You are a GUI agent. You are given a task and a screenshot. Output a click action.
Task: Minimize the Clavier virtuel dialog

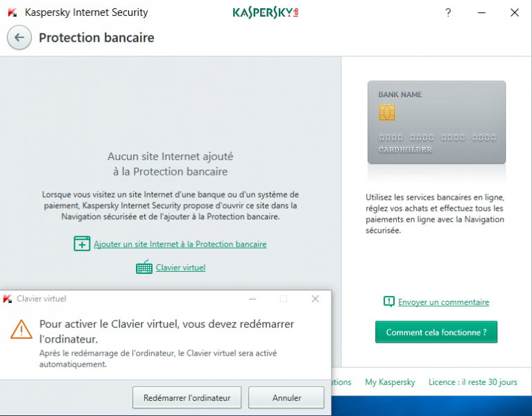(252, 299)
